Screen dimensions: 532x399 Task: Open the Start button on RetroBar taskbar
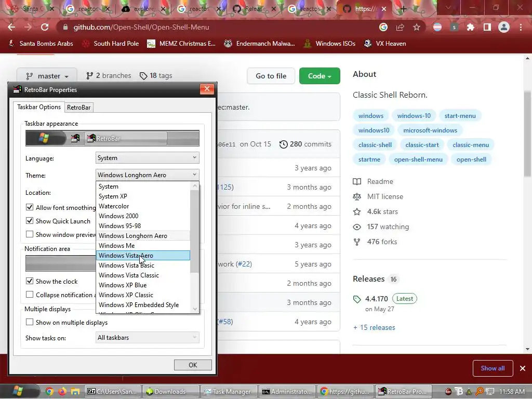click(x=18, y=391)
